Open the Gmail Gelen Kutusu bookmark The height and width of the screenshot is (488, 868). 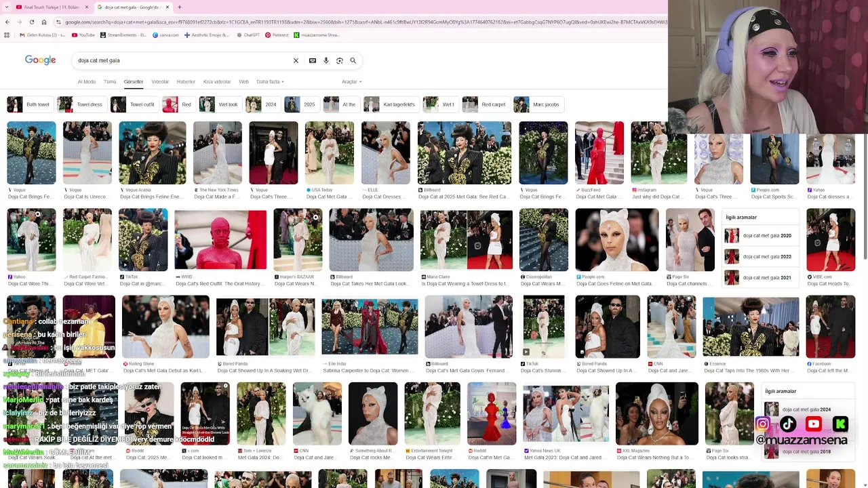[x=41, y=35]
